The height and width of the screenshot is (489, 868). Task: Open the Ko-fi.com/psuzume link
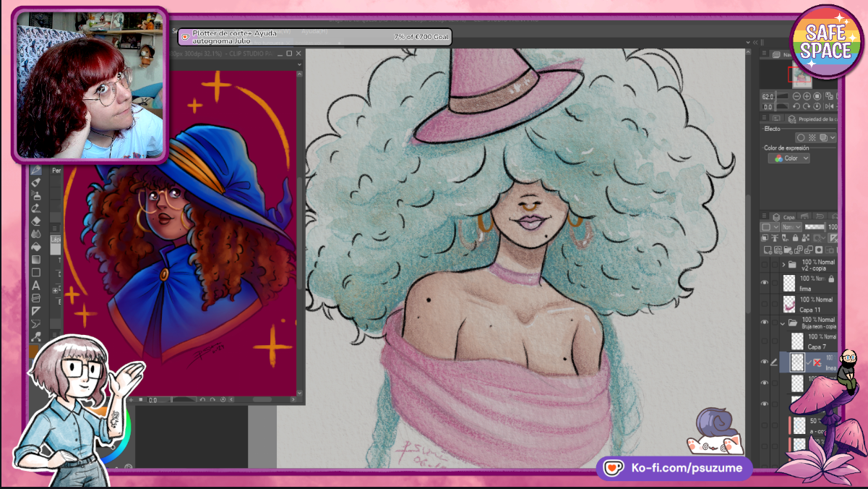[674, 468]
